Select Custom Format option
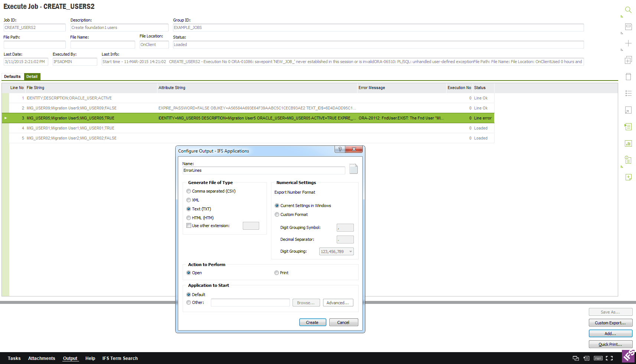Screen dimensions: 636x364 point(277,214)
